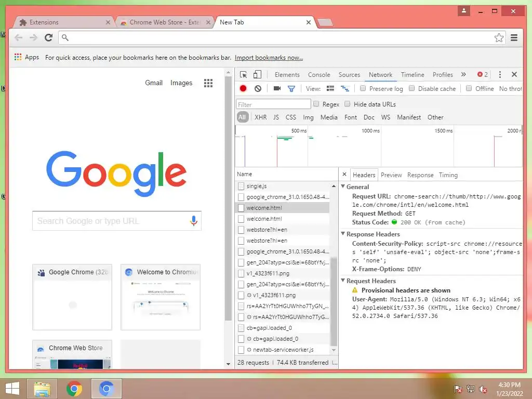
Task: Click the Google search box
Action: (117, 221)
